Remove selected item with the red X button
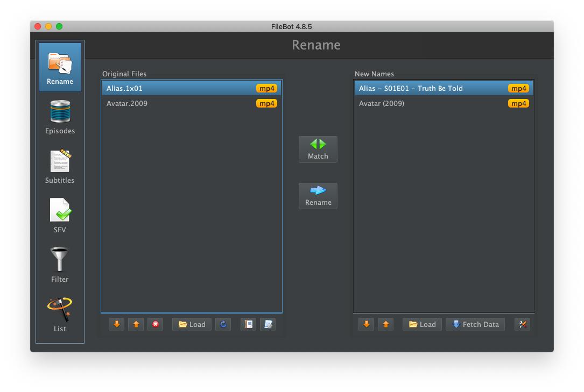This screenshot has width=584, height=392. (x=156, y=324)
